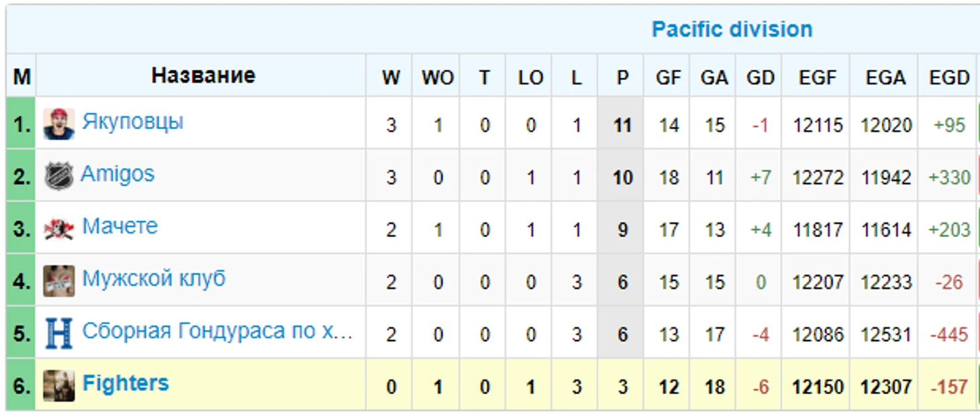Viewport: 980px width, 417px height.
Task: Click the Мужской клуб team avatar
Action: click(58, 281)
